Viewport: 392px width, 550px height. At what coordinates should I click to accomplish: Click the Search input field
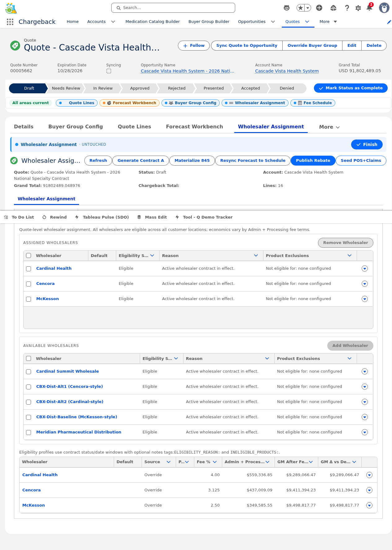coord(173,8)
